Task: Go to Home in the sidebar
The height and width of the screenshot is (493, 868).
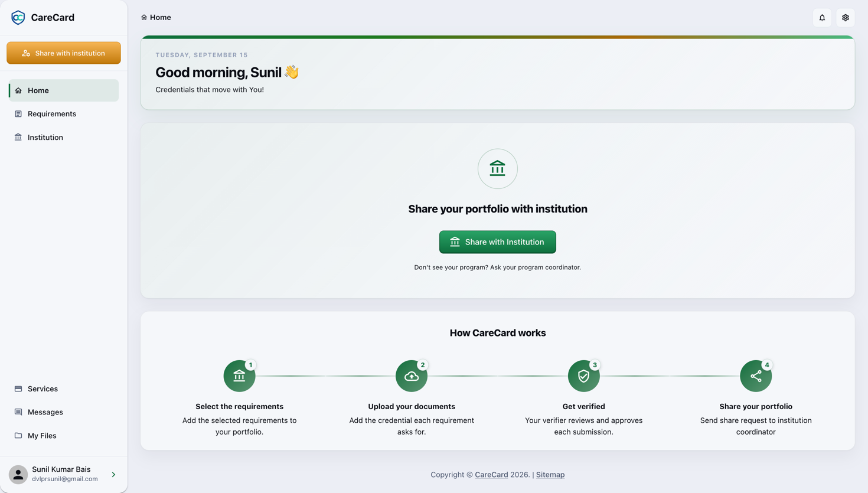Action: pos(64,90)
